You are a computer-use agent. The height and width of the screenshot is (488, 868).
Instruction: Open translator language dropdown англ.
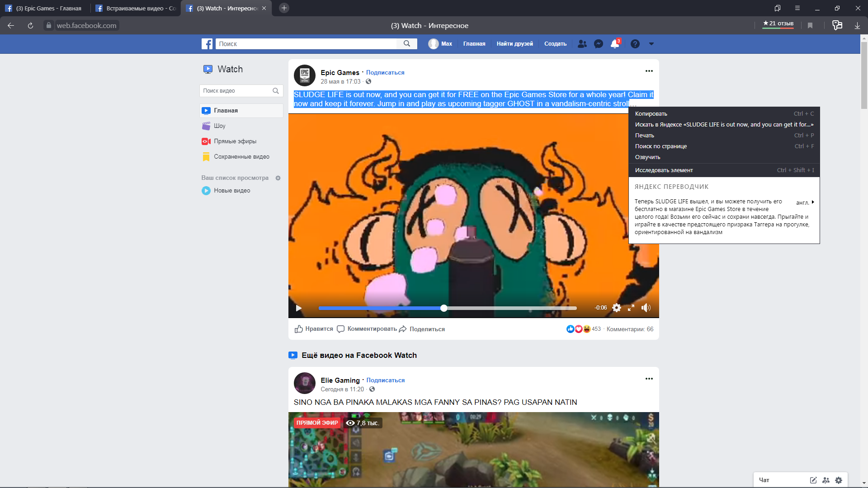[x=805, y=202]
